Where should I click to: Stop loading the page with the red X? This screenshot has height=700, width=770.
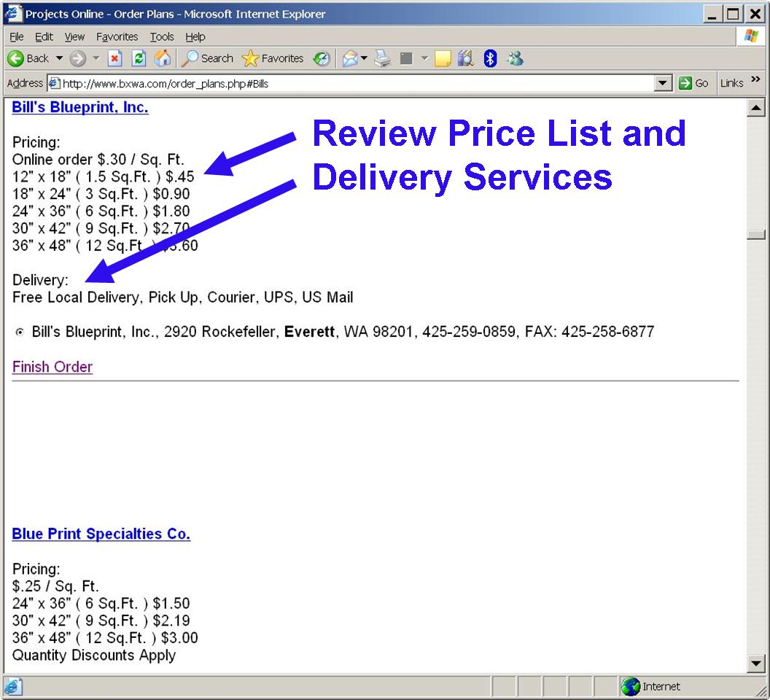tap(114, 59)
